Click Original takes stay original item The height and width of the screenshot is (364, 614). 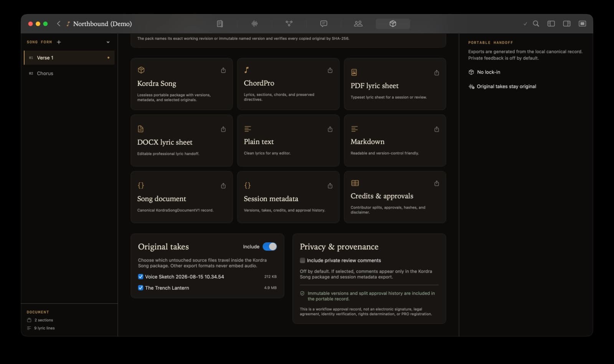pyautogui.click(x=502, y=86)
